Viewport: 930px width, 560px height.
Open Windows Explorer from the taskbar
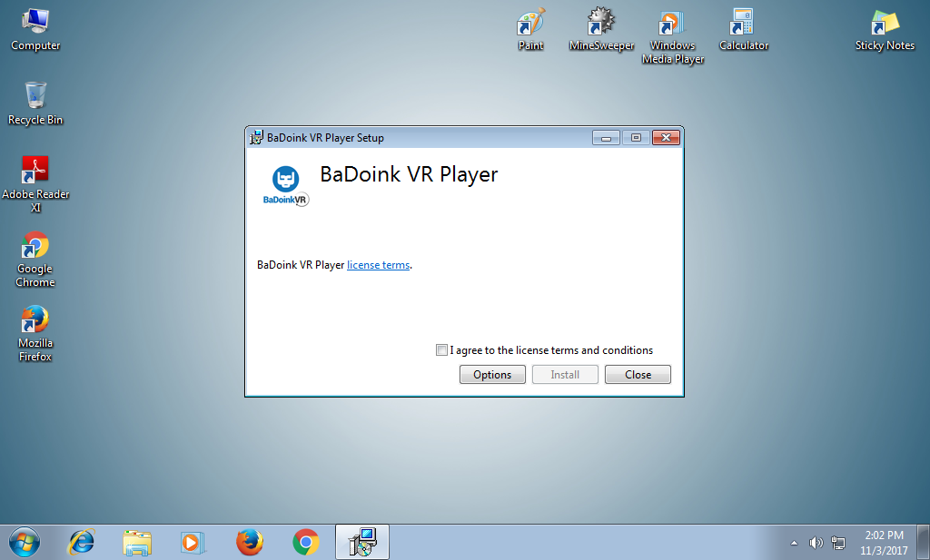[x=137, y=542]
